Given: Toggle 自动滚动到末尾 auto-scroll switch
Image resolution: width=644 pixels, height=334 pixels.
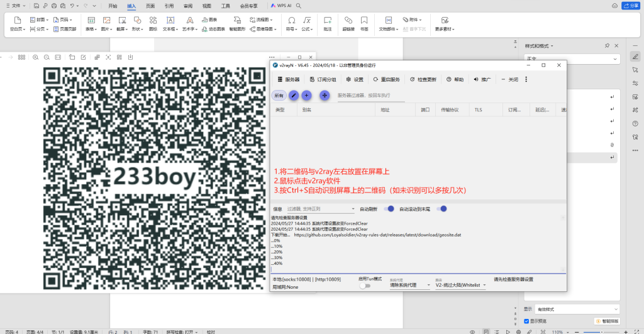Looking at the screenshot, I should click(x=441, y=209).
